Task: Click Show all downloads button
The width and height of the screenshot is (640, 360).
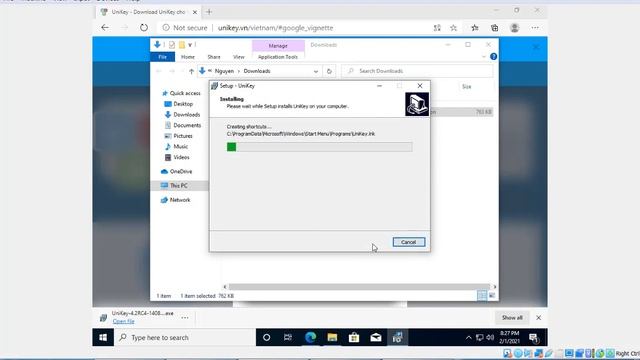Action: [x=512, y=318]
